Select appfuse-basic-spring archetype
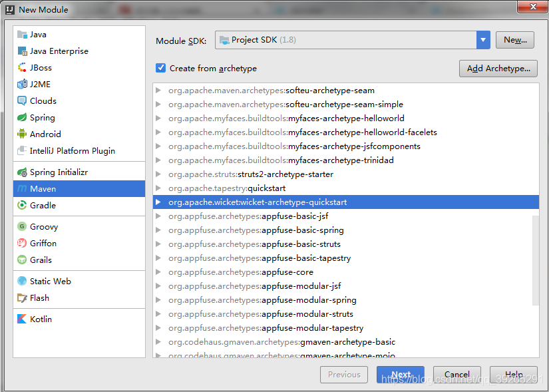The image size is (549, 392). 346,230
